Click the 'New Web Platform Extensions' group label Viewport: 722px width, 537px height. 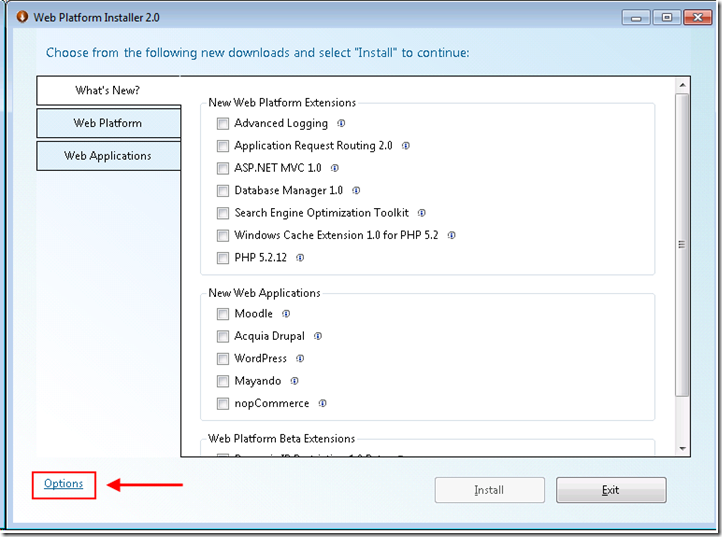pyautogui.click(x=282, y=102)
